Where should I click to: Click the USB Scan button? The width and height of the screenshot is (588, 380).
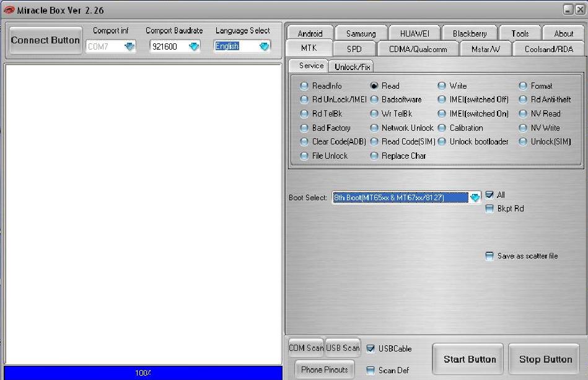click(x=343, y=348)
